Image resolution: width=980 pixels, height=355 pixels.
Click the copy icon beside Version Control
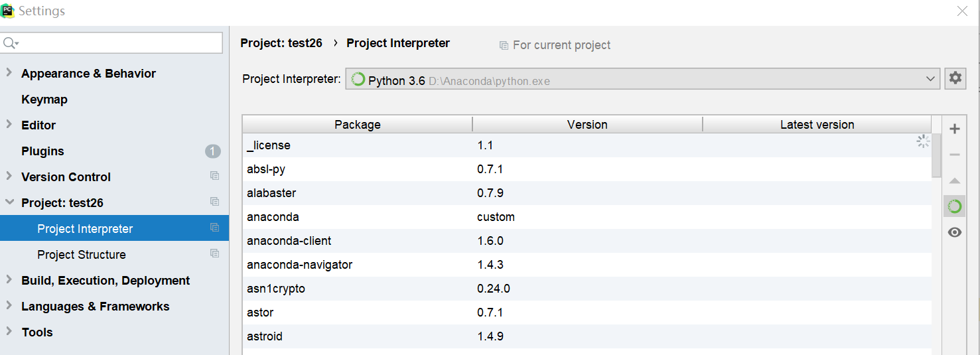pyautogui.click(x=214, y=176)
